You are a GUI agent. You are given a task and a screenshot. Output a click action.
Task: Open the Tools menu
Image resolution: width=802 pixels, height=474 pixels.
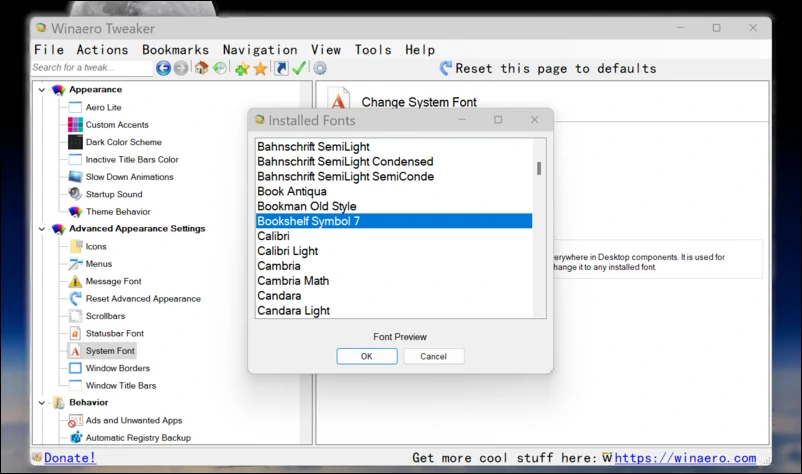click(373, 50)
